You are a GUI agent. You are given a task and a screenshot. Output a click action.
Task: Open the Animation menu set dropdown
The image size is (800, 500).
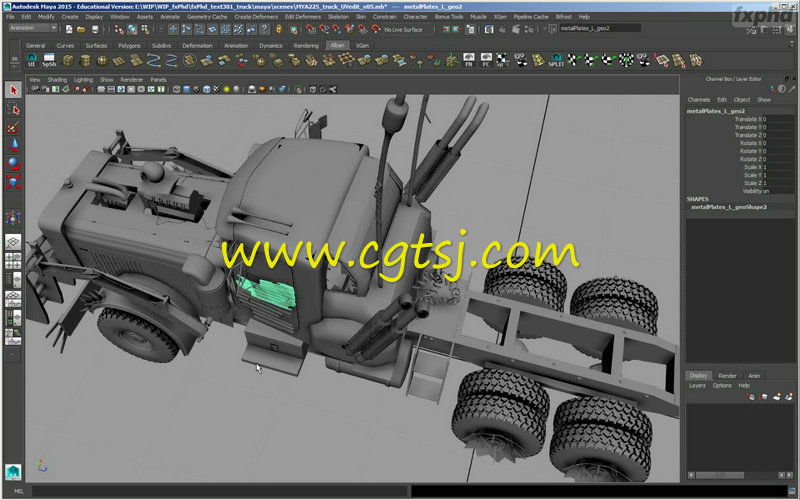point(33,28)
